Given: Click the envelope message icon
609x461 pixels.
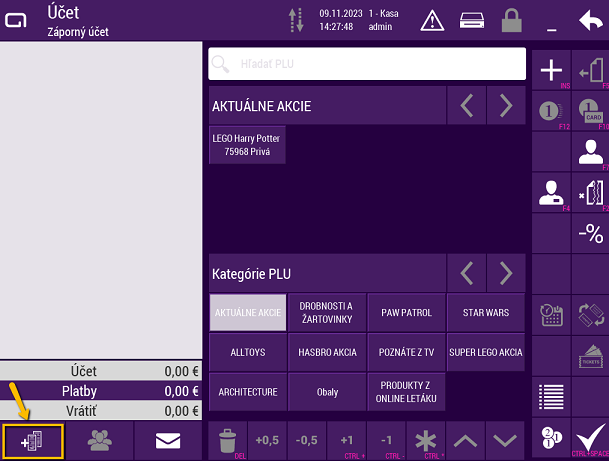Looking at the screenshot, I should tap(166, 440).
